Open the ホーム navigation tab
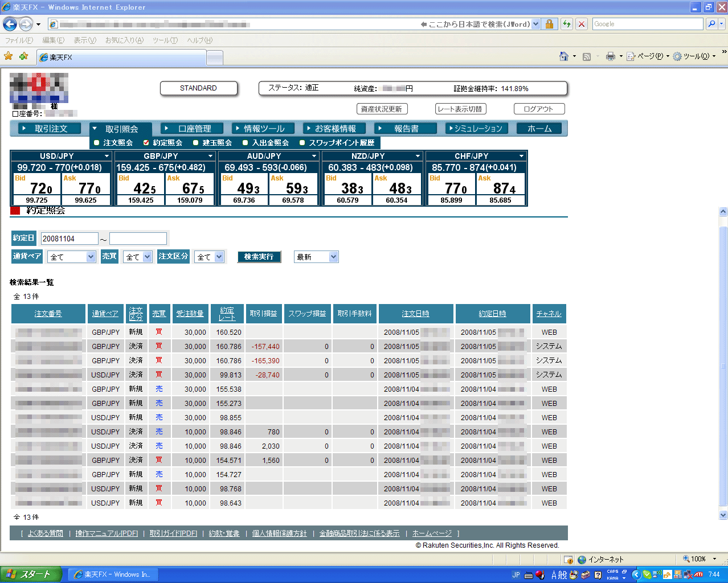 [x=539, y=129]
